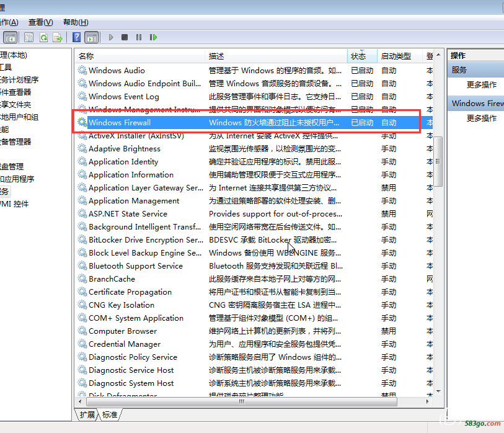Sort services by the 名称 column header
Image resolution: width=504 pixels, height=433 pixels.
[140, 56]
